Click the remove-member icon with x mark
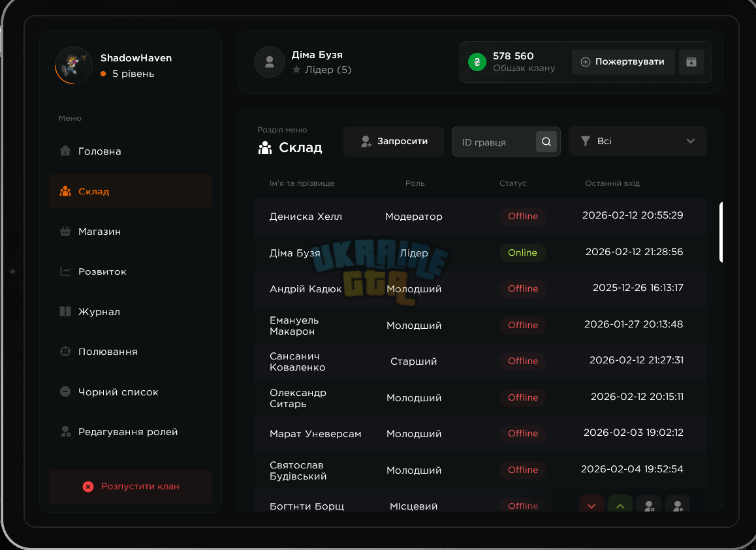Image resolution: width=756 pixels, height=550 pixels. pos(649,505)
